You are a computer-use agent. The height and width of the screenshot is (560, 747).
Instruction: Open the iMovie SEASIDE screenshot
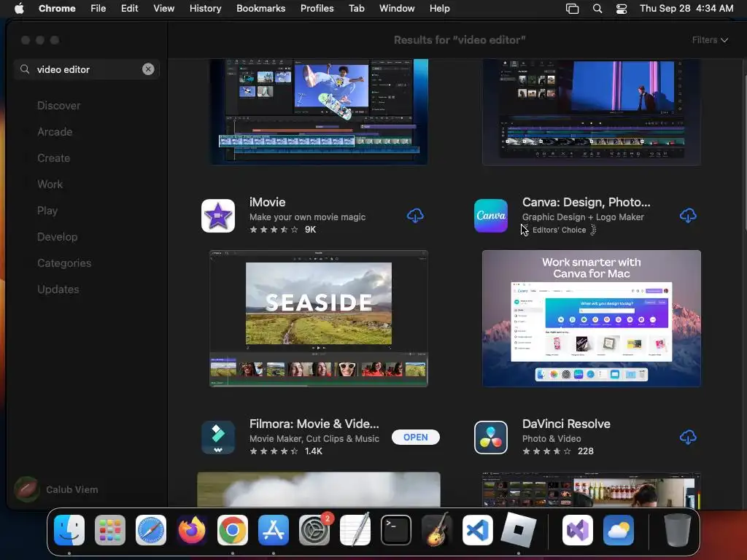click(x=319, y=318)
